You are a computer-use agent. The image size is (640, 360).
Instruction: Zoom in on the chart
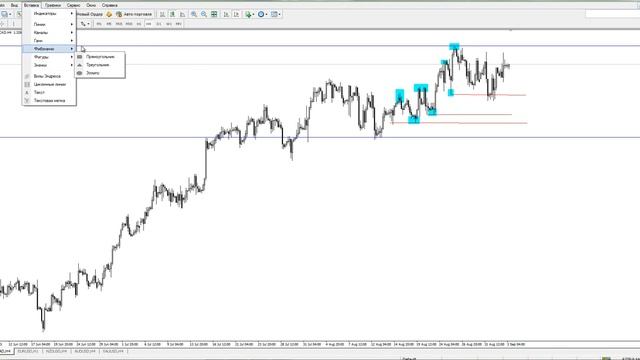(x=194, y=14)
